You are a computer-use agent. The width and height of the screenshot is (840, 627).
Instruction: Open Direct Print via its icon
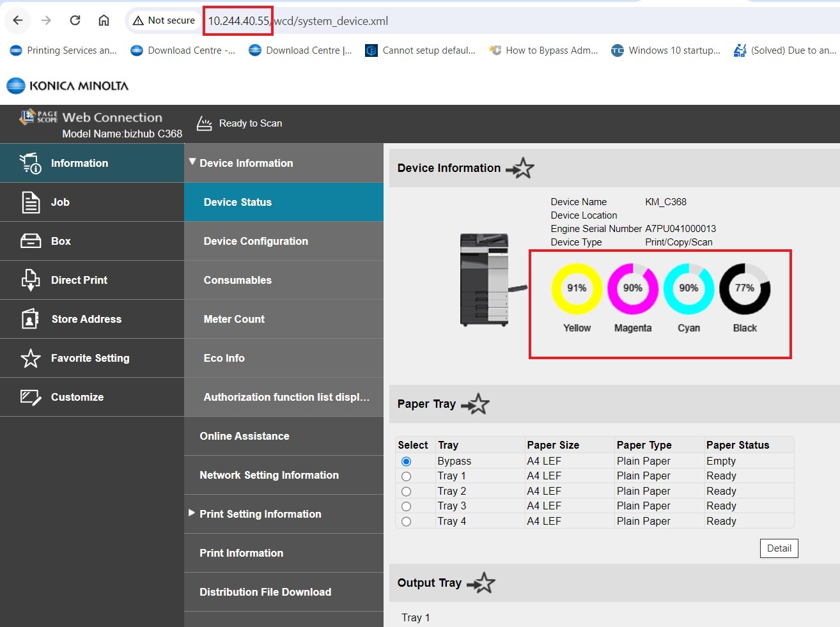coord(30,280)
